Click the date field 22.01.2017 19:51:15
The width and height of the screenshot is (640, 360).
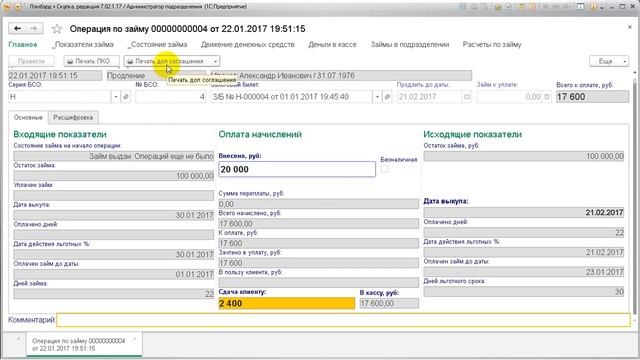pyautogui.click(x=55, y=76)
